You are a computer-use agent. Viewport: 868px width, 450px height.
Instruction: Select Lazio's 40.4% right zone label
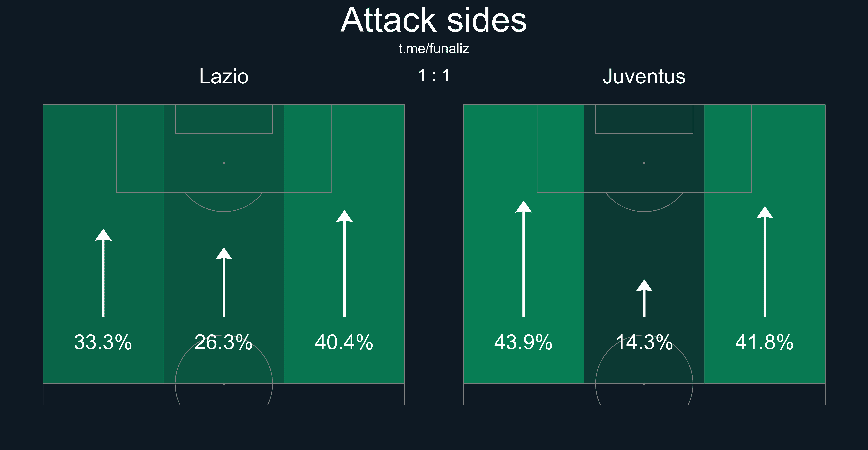click(x=344, y=342)
